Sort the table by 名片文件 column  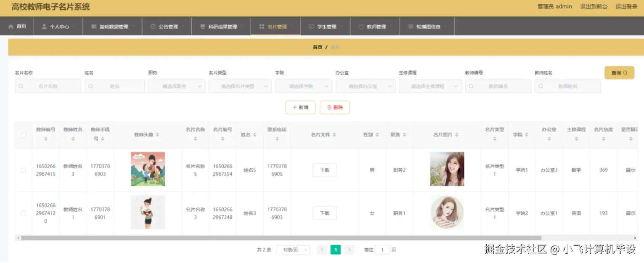click(x=334, y=135)
